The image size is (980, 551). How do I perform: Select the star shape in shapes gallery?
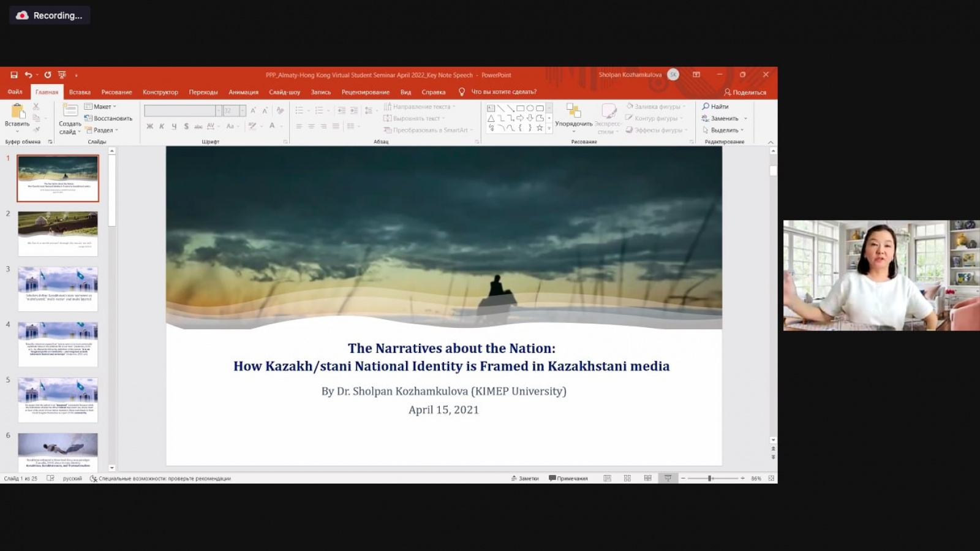(x=540, y=128)
